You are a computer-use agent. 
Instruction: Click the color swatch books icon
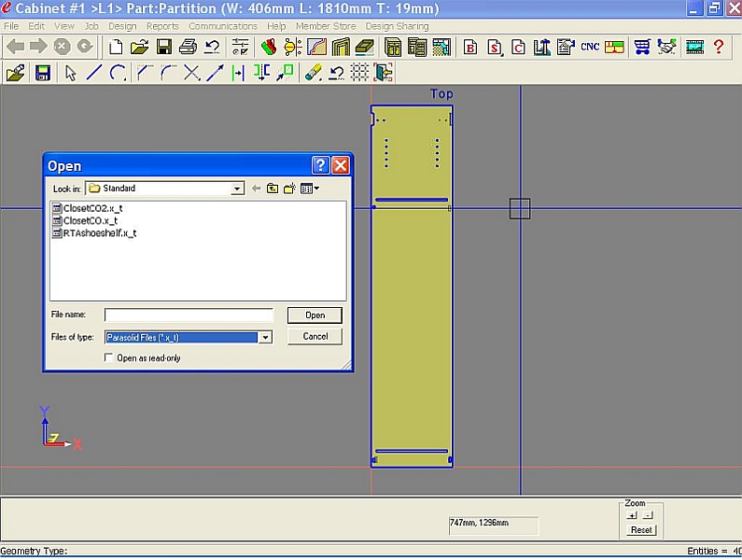[269, 47]
